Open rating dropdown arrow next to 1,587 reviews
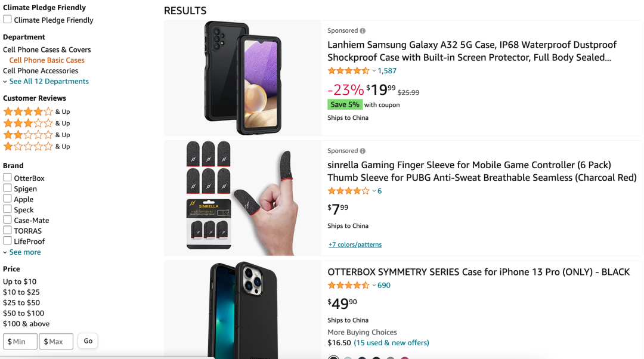The width and height of the screenshot is (644, 359). 374,71
